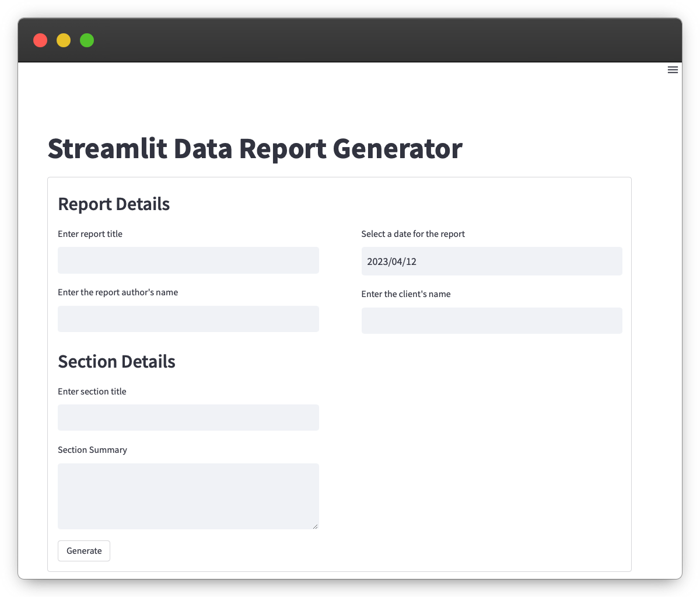Close the window with the red button
Image resolution: width=700 pixels, height=597 pixels.
click(40, 40)
